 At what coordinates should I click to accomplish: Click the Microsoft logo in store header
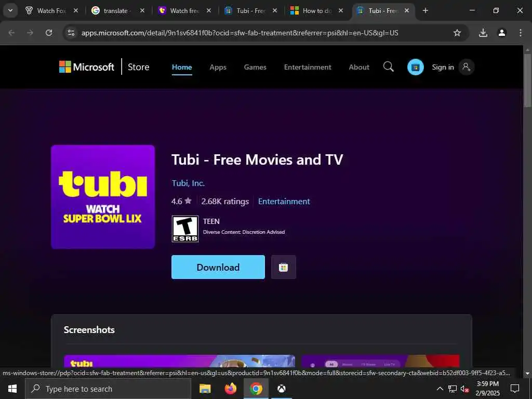coord(87,67)
